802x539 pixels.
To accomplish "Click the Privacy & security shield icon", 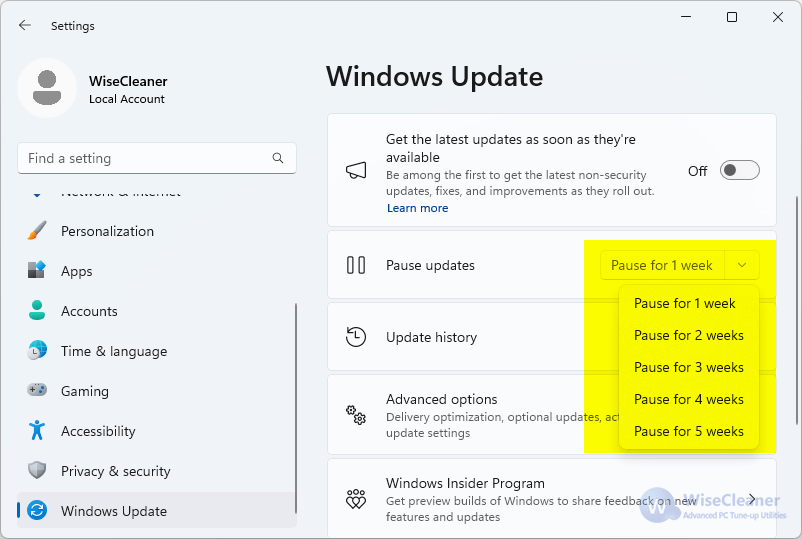I will [37, 470].
